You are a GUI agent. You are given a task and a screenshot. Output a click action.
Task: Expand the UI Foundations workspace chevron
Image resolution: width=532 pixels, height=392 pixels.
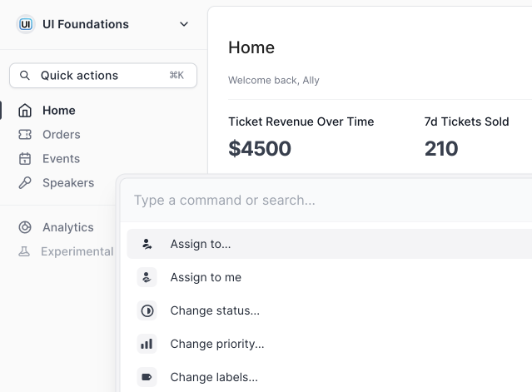(x=184, y=24)
